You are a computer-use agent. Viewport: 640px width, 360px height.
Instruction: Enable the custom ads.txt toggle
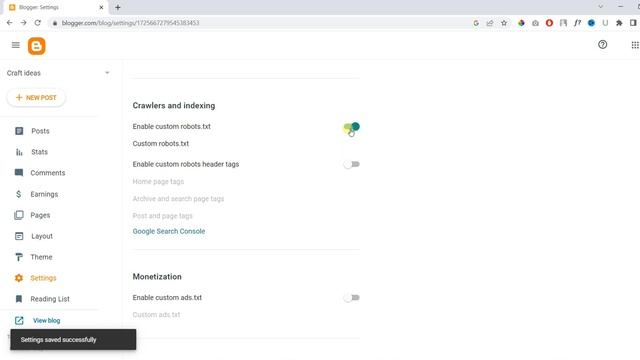351,298
